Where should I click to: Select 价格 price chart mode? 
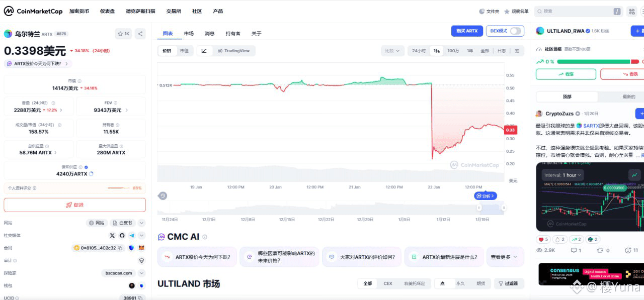click(167, 51)
